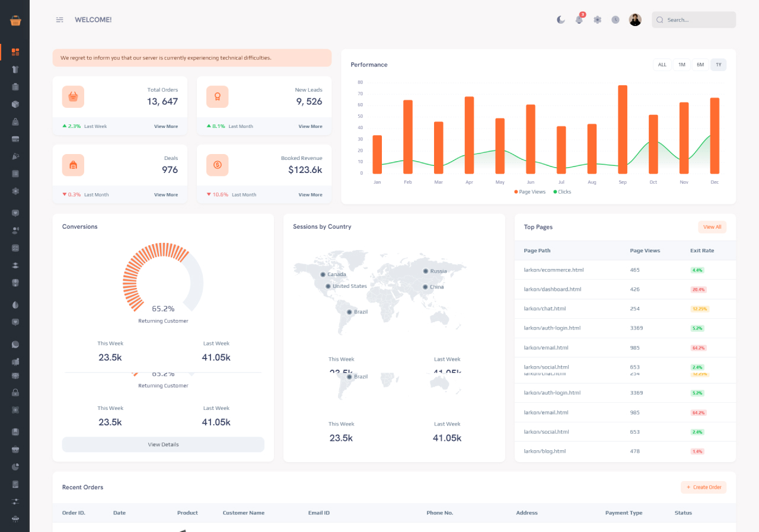Open the pie chart icon in sidebar
This screenshot has height=532, width=759.
[15, 467]
